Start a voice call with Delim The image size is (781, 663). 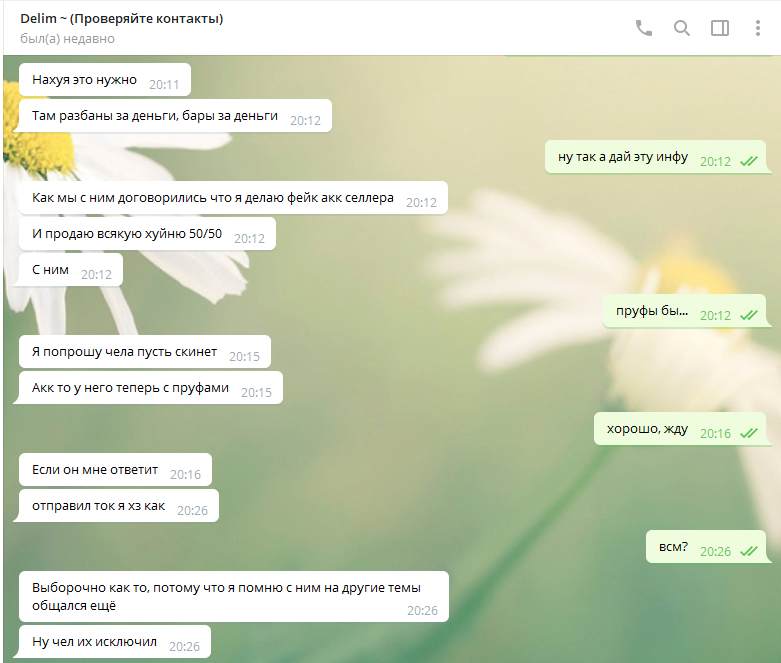click(x=644, y=28)
